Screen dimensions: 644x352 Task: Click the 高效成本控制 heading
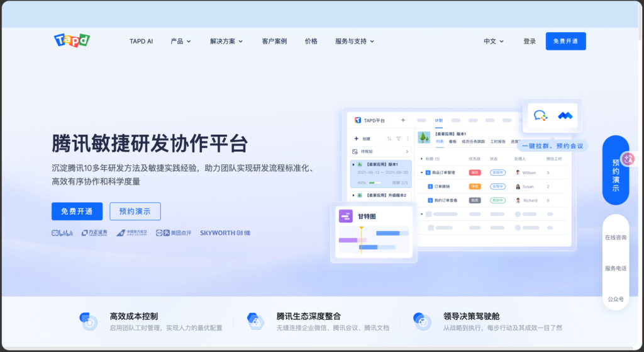point(134,316)
